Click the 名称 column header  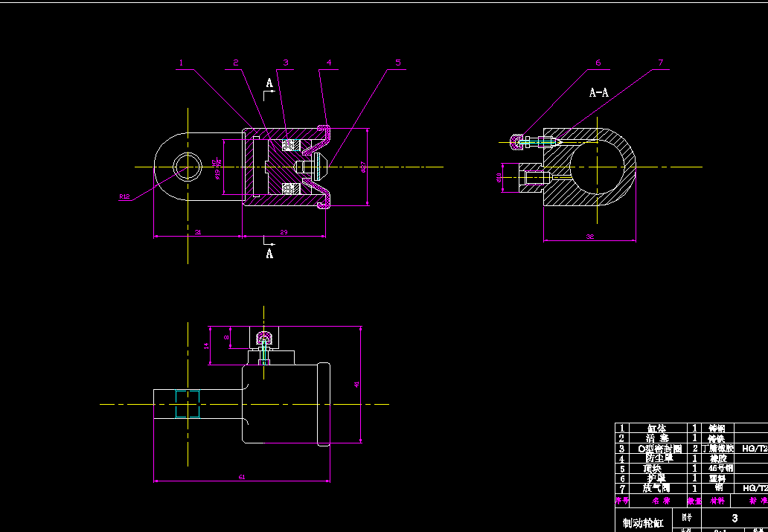(x=658, y=501)
